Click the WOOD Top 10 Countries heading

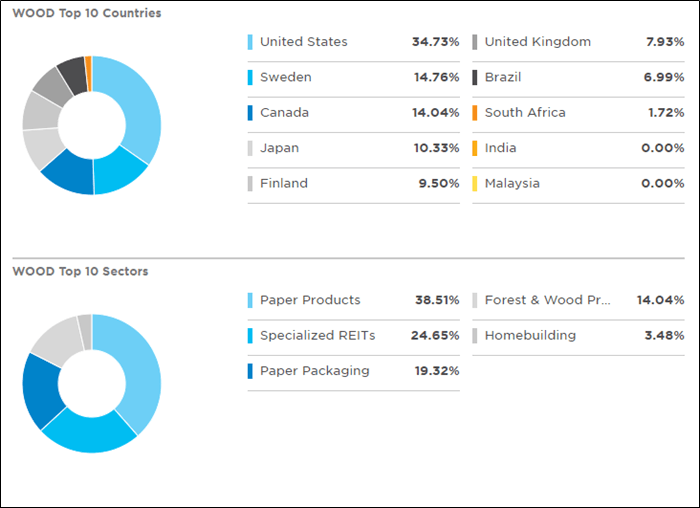pyautogui.click(x=86, y=14)
